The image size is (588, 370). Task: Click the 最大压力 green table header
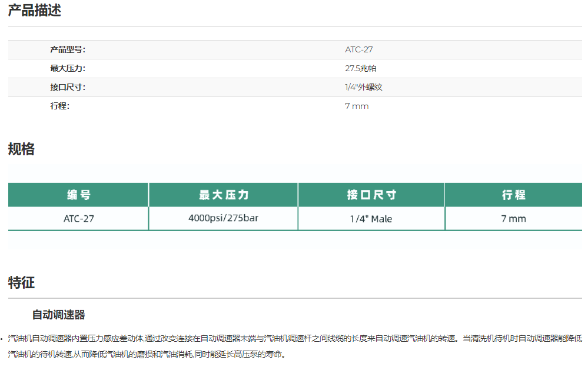(x=223, y=195)
